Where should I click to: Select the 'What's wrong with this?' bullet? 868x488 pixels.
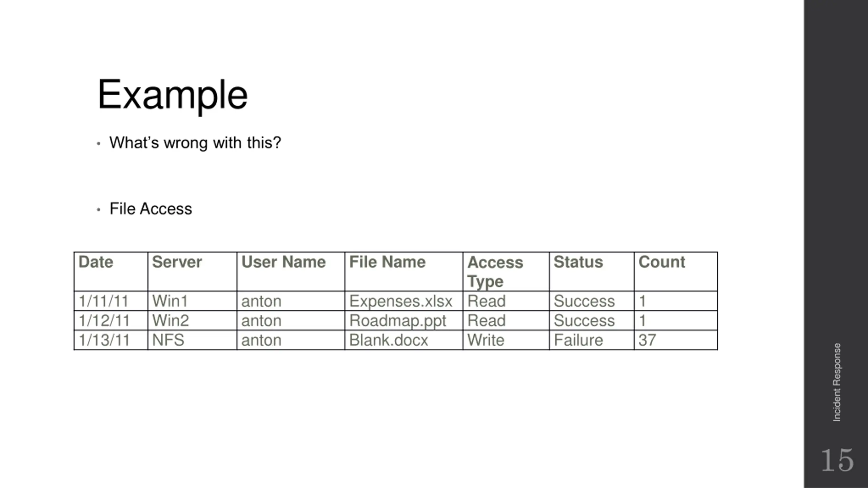[x=195, y=143]
